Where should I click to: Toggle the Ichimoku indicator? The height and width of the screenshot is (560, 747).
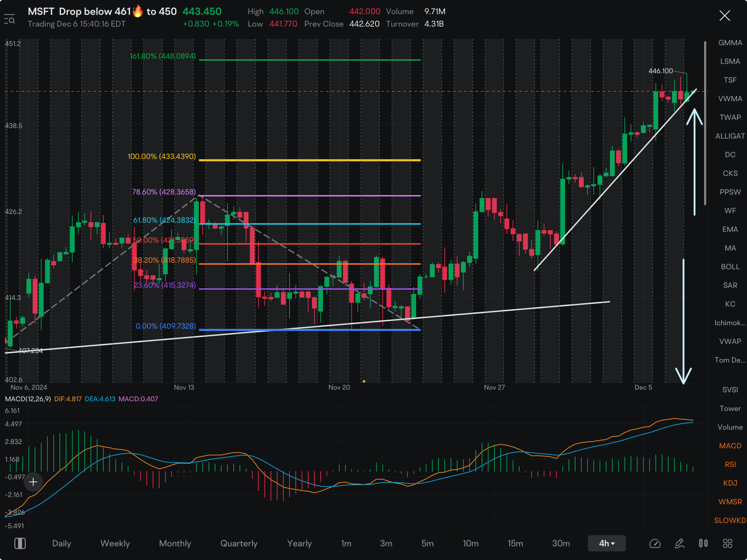[x=730, y=323]
